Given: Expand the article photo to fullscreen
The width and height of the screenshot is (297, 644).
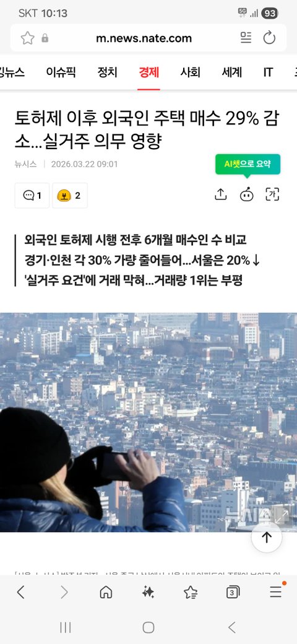Looking at the screenshot, I should 282,517.
